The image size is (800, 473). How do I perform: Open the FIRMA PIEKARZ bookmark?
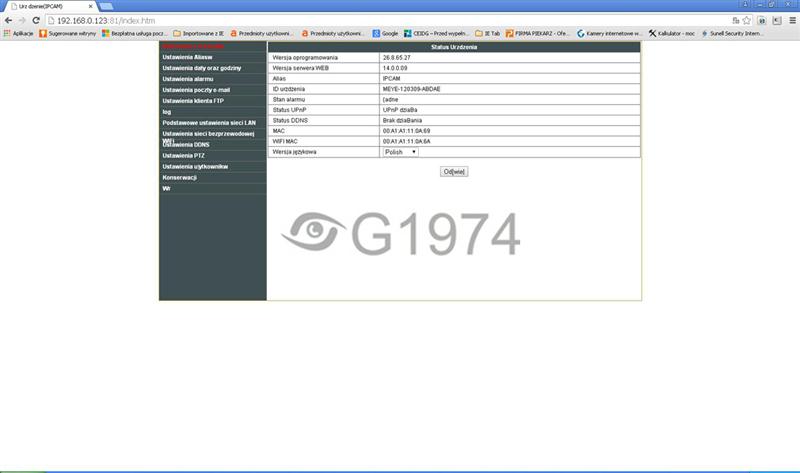tap(537, 33)
